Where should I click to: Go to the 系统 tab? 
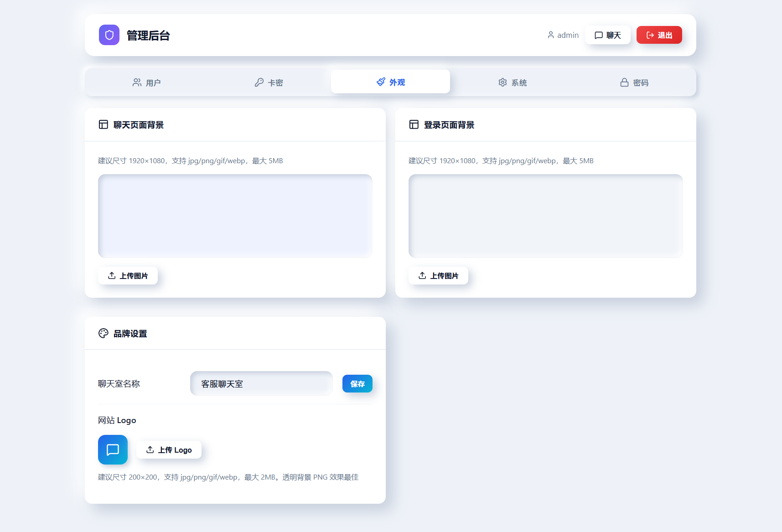tap(513, 83)
